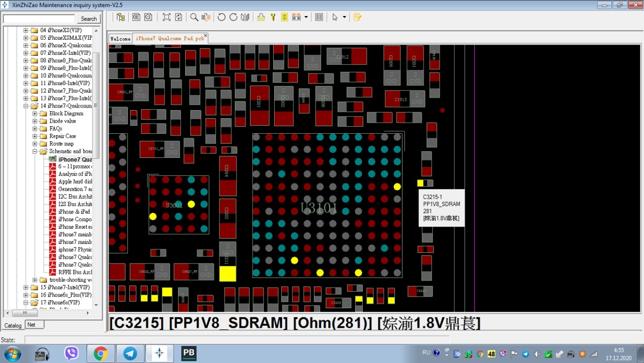Image resolution: width=644 pixels, height=363 pixels.
Task: Collapse the 14 iPhone7-Qualcomm folder
Action: click(26, 106)
